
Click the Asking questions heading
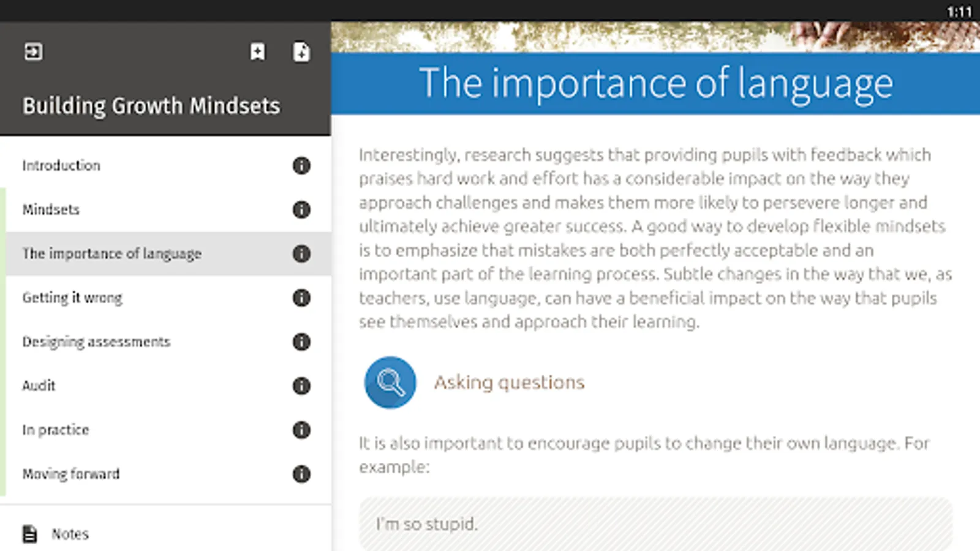click(x=509, y=383)
